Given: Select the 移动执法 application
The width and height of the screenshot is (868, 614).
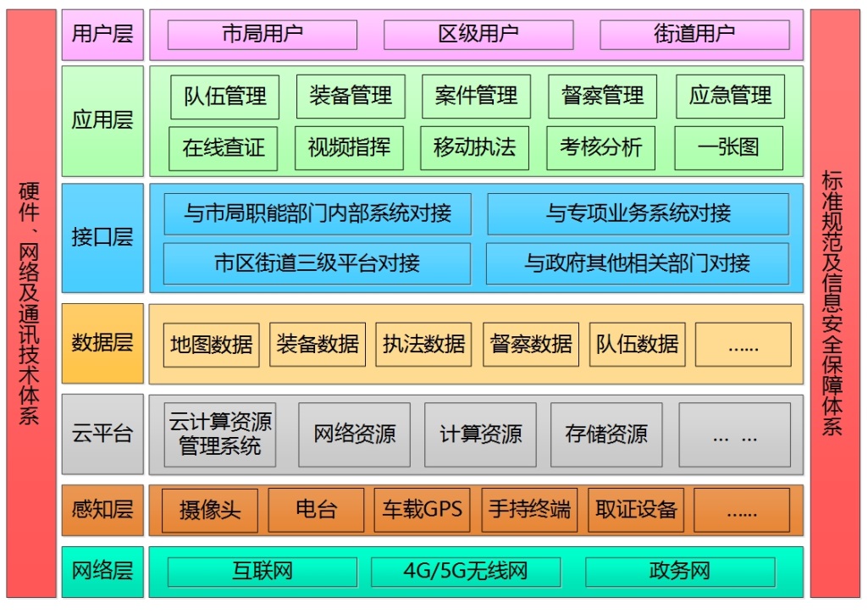Looking at the screenshot, I should [474, 147].
